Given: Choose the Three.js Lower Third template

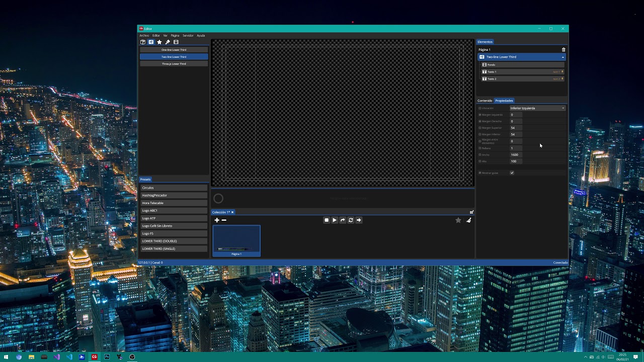Looking at the screenshot, I should 174,64.
